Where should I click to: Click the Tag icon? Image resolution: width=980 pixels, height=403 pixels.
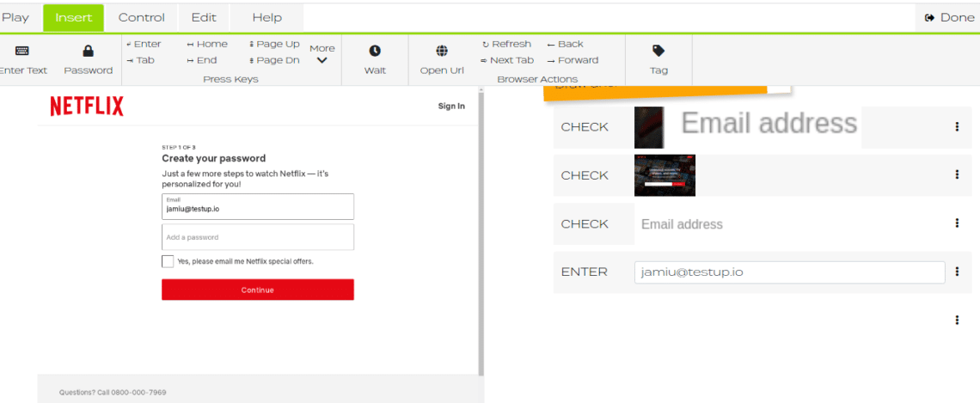pos(658,52)
